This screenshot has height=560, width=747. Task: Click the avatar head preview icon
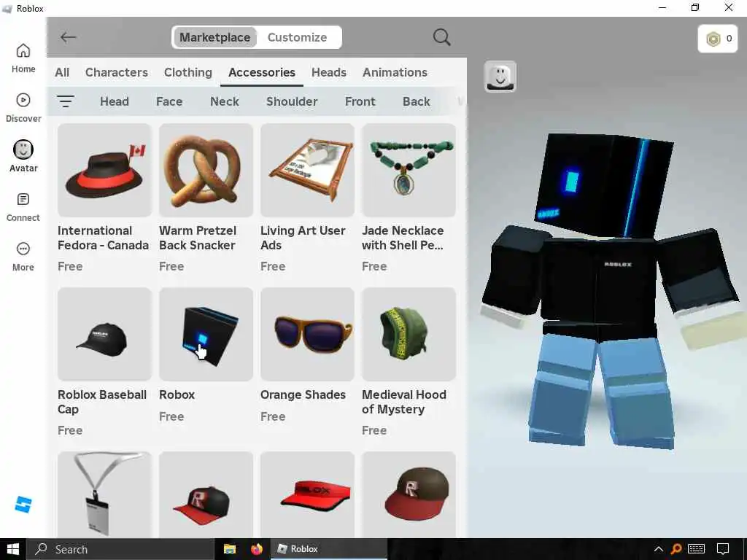[x=500, y=76]
